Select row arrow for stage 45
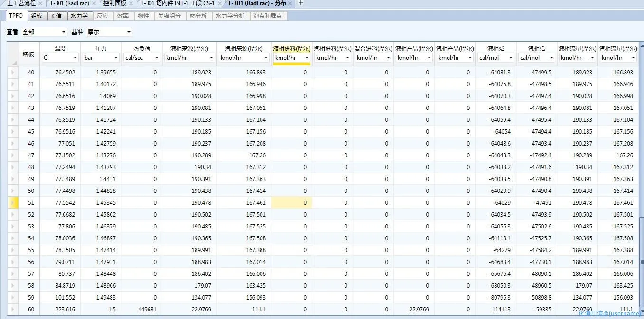This screenshot has width=644, height=319. tap(13, 131)
